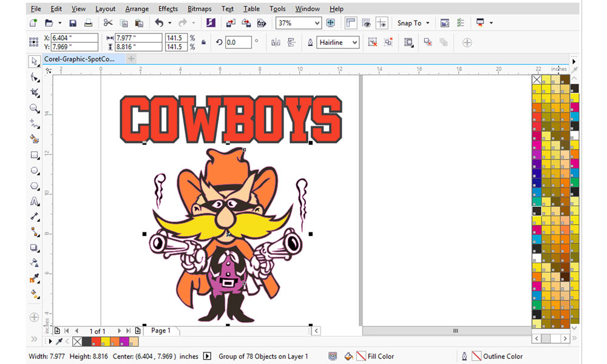Click the Copy icon
Image resolution: width=607 pixels, height=364 pixels.
click(x=124, y=23)
